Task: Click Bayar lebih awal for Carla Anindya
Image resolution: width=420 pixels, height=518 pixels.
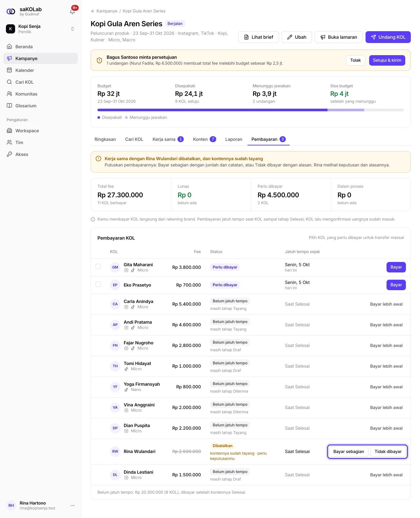Action: coord(386,304)
